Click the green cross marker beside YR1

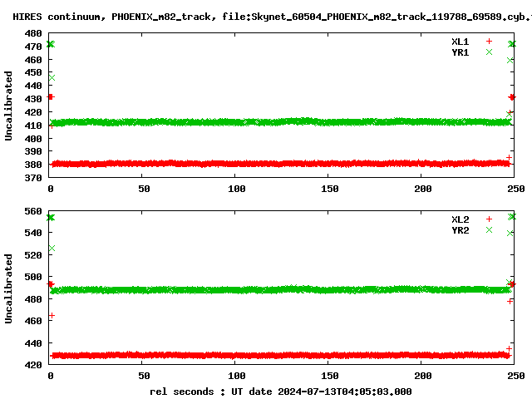[x=489, y=52]
